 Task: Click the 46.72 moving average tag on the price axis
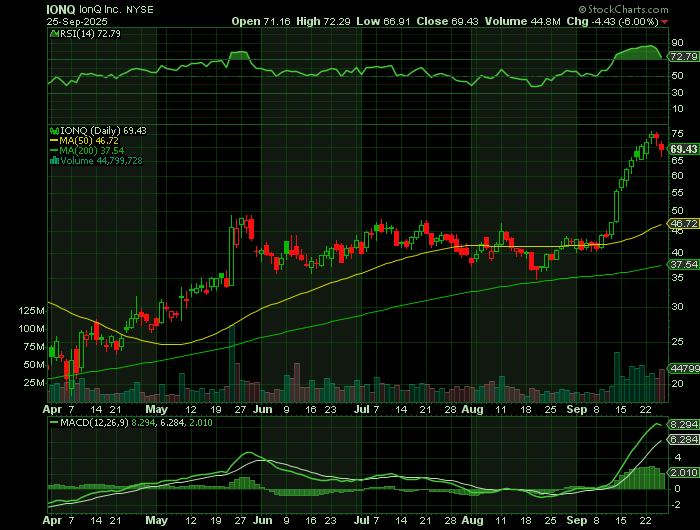pos(684,223)
